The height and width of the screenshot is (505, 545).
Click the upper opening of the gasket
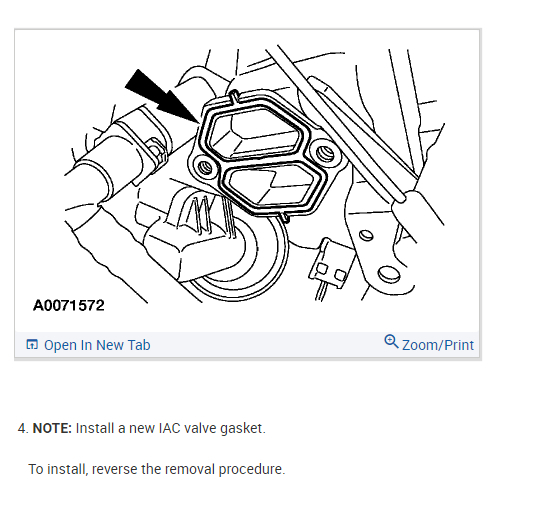pos(257,132)
